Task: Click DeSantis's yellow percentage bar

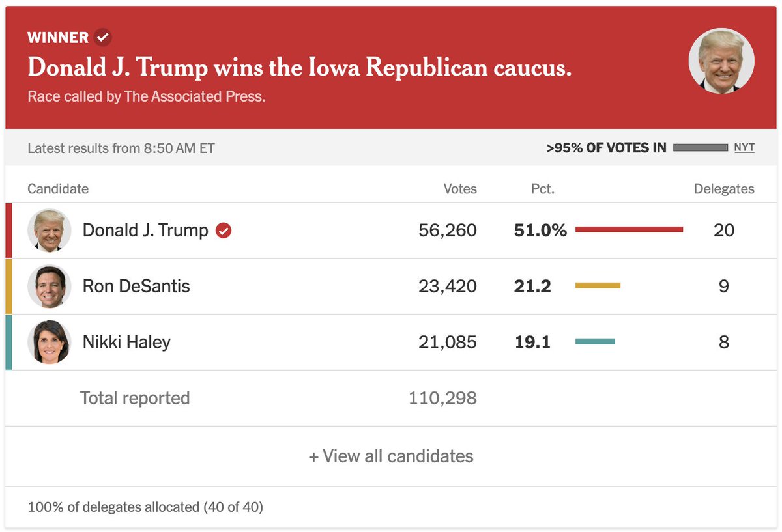Action: pyautogui.click(x=598, y=285)
